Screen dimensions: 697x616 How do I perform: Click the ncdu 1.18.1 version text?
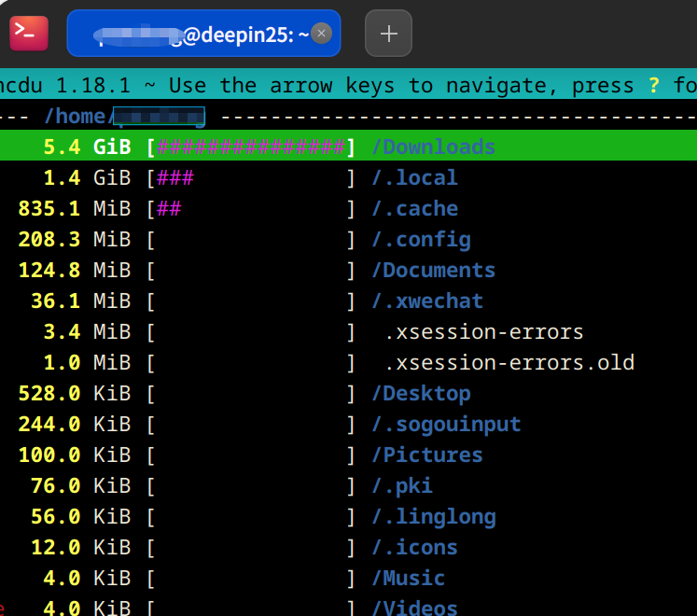tap(65, 85)
